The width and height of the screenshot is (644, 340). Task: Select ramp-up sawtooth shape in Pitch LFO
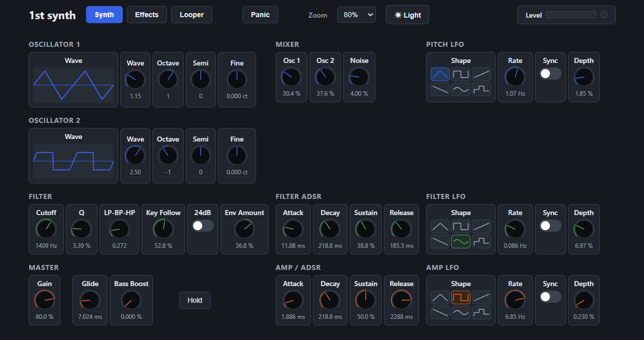point(481,75)
